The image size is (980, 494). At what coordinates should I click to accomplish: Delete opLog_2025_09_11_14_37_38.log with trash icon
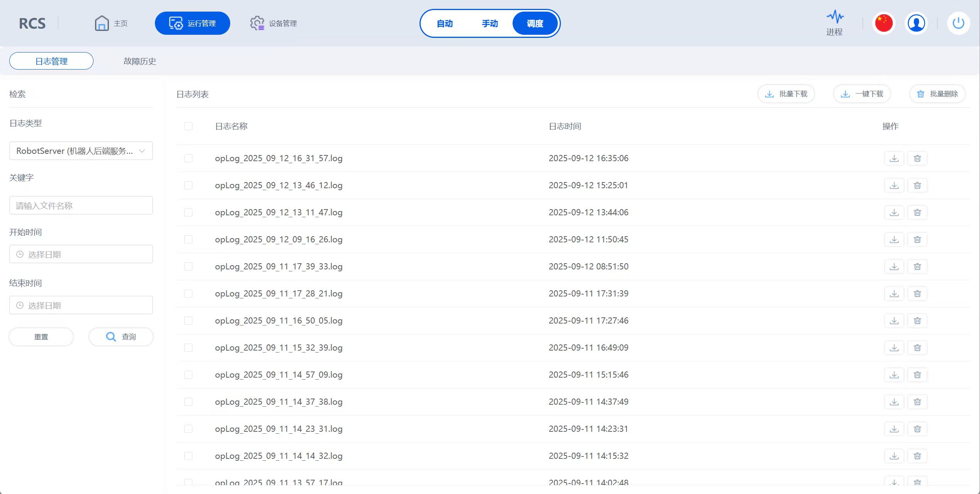(917, 402)
